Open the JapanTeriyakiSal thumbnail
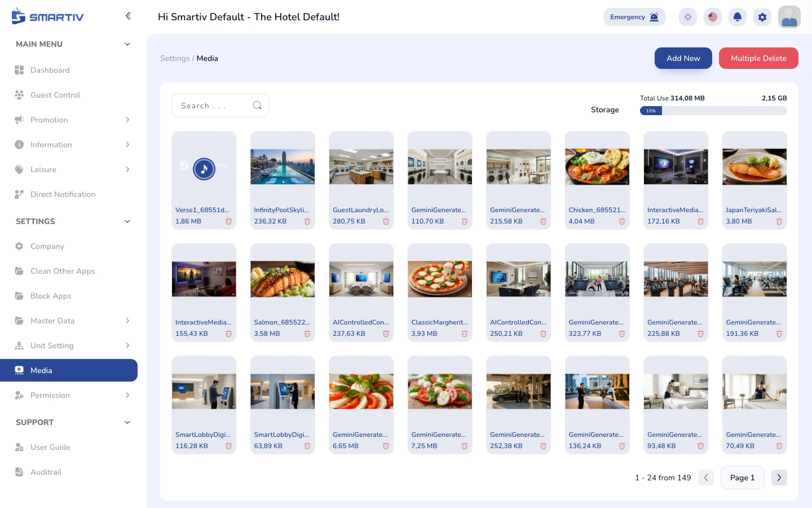Screen dimensions: 812x508 coord(754,167)
